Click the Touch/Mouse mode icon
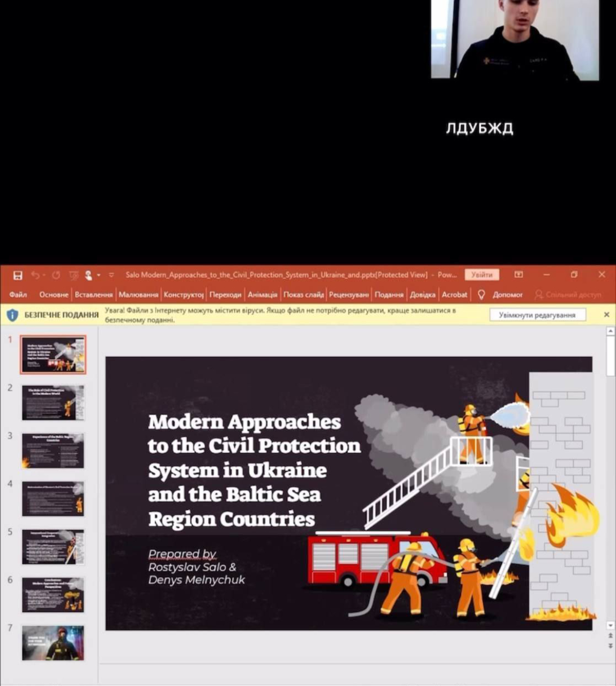Screen dimensions: 616x686 (88, 275)
